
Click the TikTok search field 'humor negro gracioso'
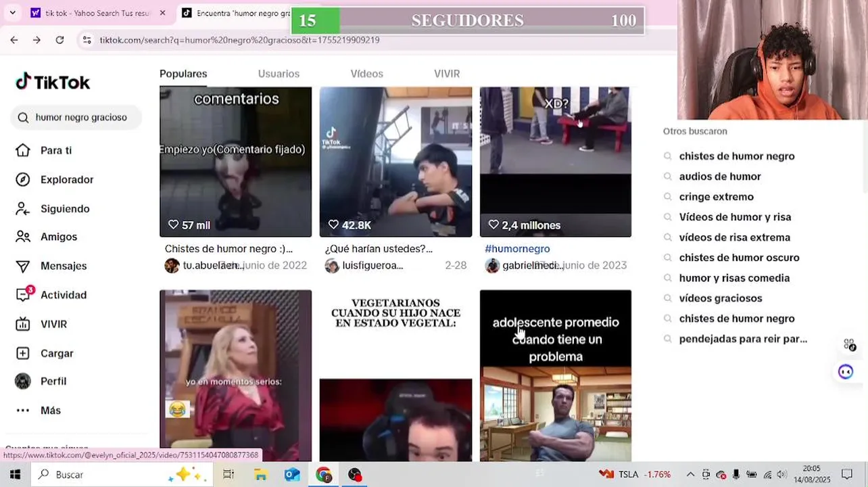tap(76, 117)
